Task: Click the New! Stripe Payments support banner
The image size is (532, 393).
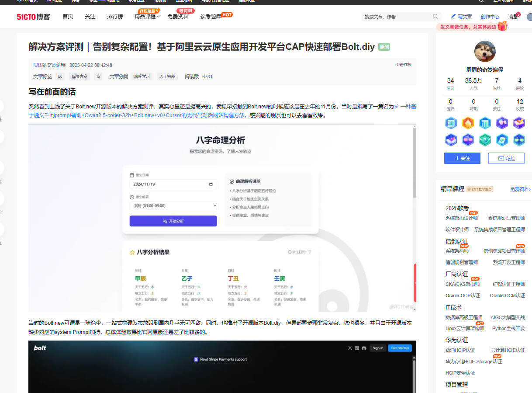Action: [221, 359]
